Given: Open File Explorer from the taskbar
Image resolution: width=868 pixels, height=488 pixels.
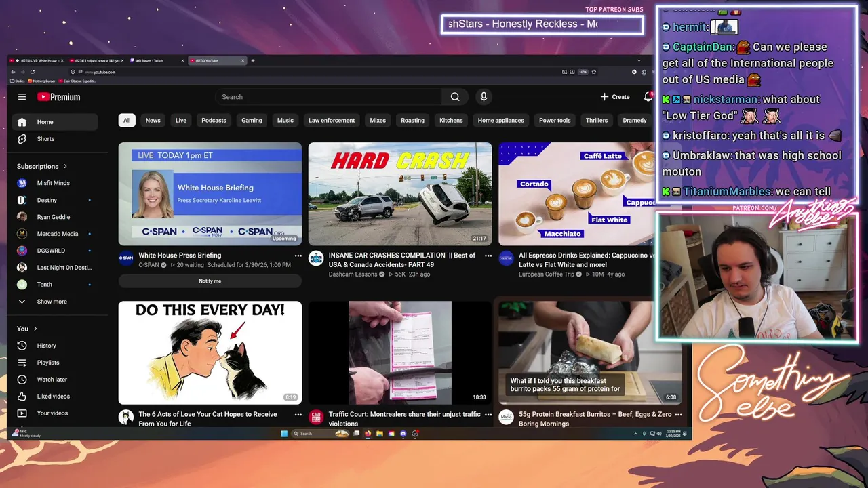Looking at the screenshot, I should [x=380, y=434].
